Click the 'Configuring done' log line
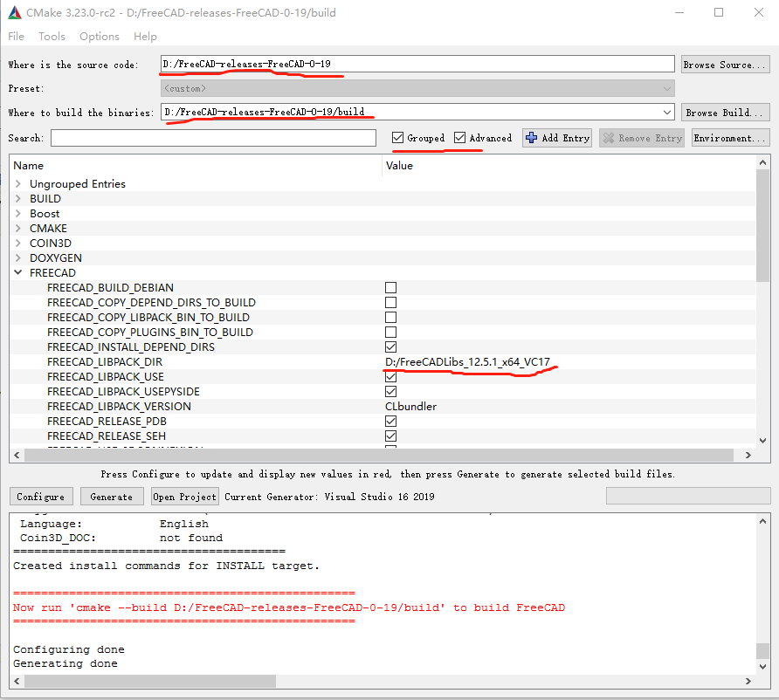This screenshot has height=700, width=779. [69, 649]
